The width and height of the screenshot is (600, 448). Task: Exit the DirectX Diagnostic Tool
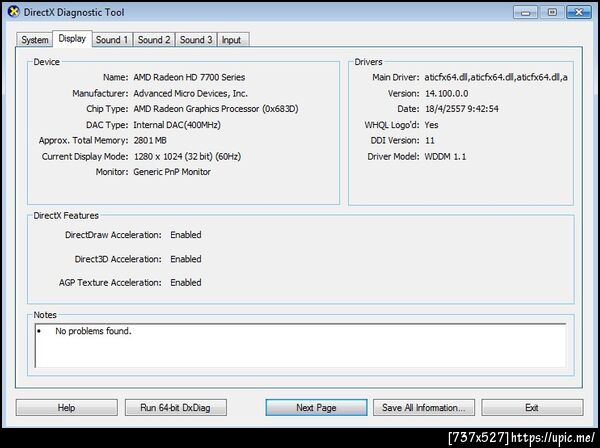tap(532, 408)
